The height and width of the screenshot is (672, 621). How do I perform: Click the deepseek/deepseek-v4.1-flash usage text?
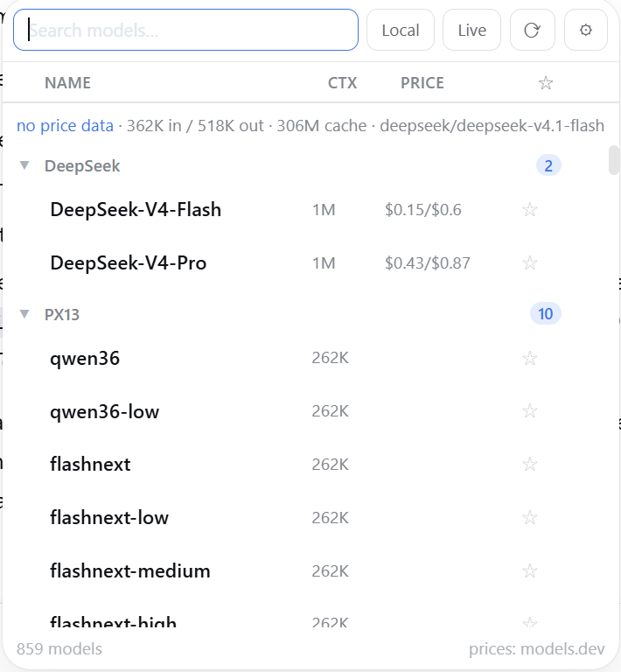coord(492,126)
